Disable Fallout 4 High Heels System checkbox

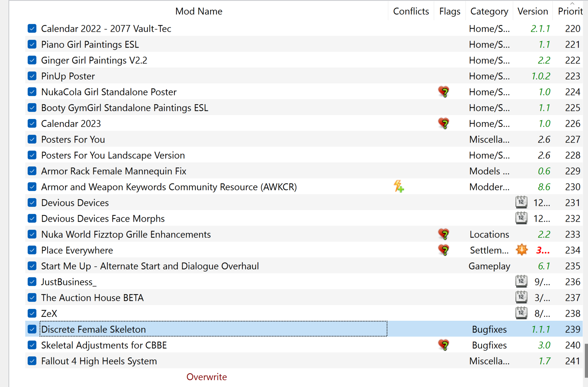coord(32,361)
